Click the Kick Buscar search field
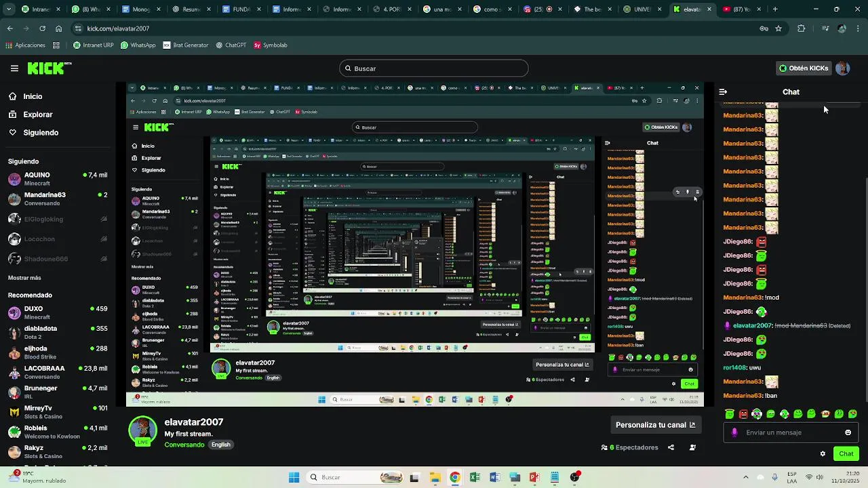The width and height of the screenshot is (868, 488). (x=434, y=68)
